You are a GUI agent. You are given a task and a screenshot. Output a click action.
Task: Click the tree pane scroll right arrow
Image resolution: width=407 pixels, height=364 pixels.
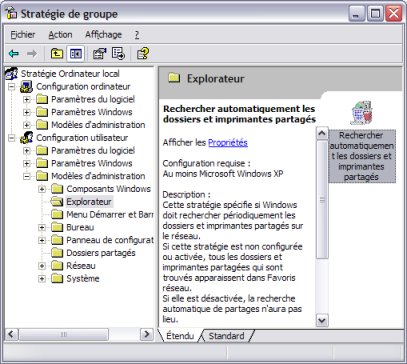click(146, 334)
